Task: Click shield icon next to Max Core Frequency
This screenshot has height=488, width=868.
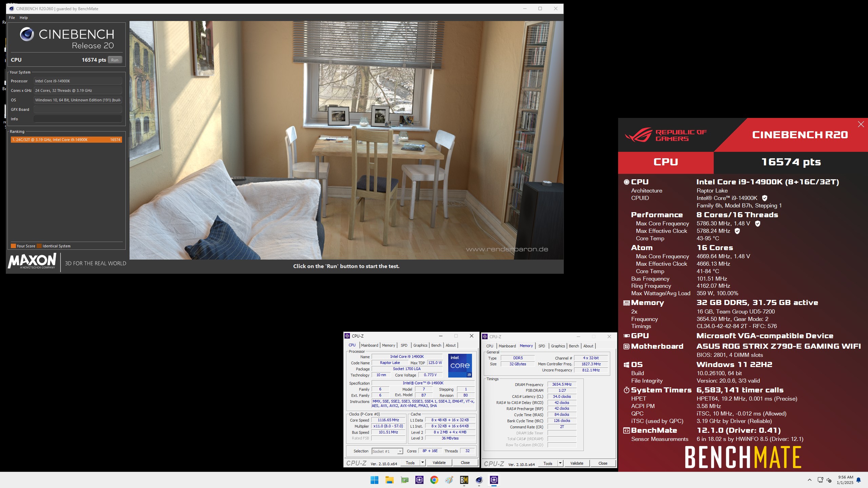Action: (x=757, y=223)
